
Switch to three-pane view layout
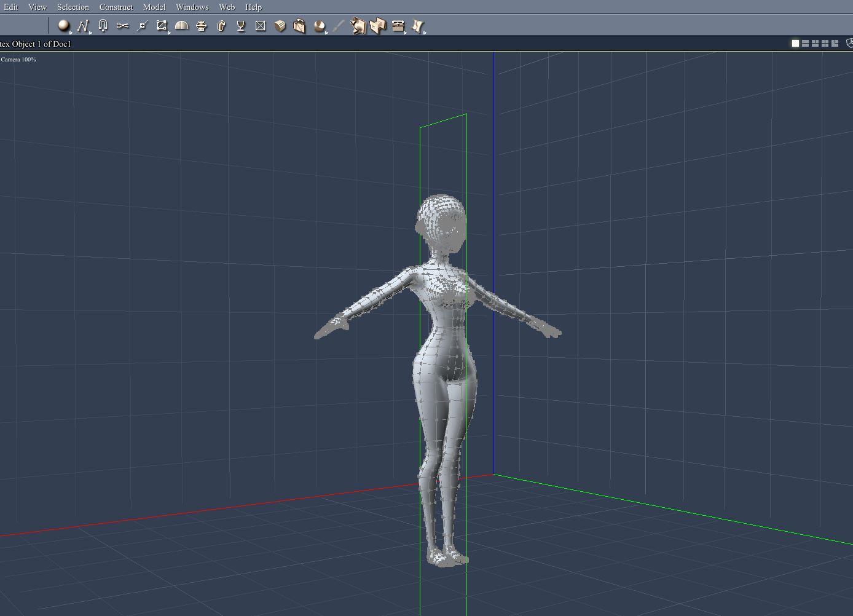coord(815,43)
